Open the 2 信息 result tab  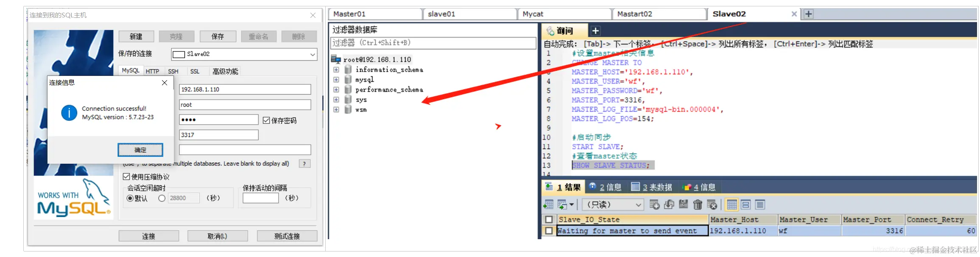(x=606, y=187)
